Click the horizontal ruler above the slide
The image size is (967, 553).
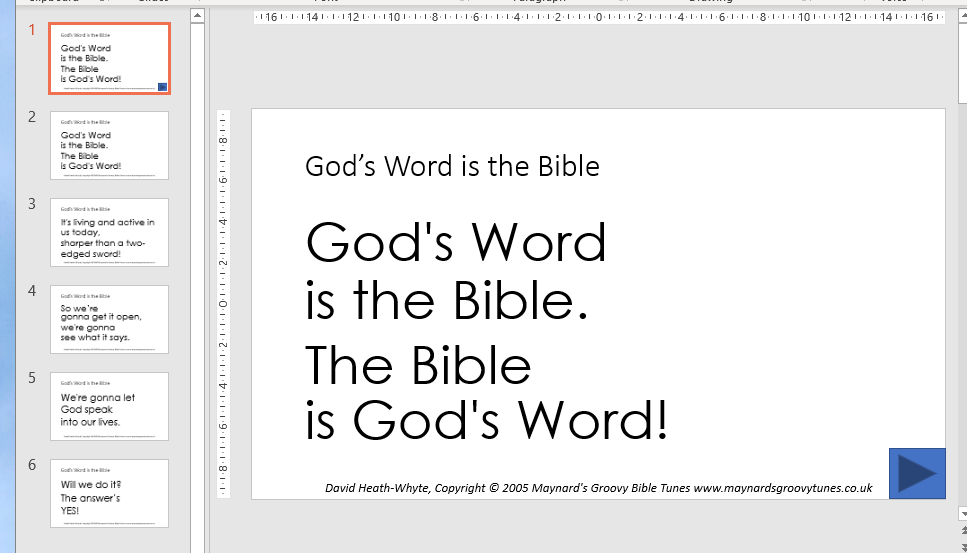pyautogui.click(x=598, y=17)
